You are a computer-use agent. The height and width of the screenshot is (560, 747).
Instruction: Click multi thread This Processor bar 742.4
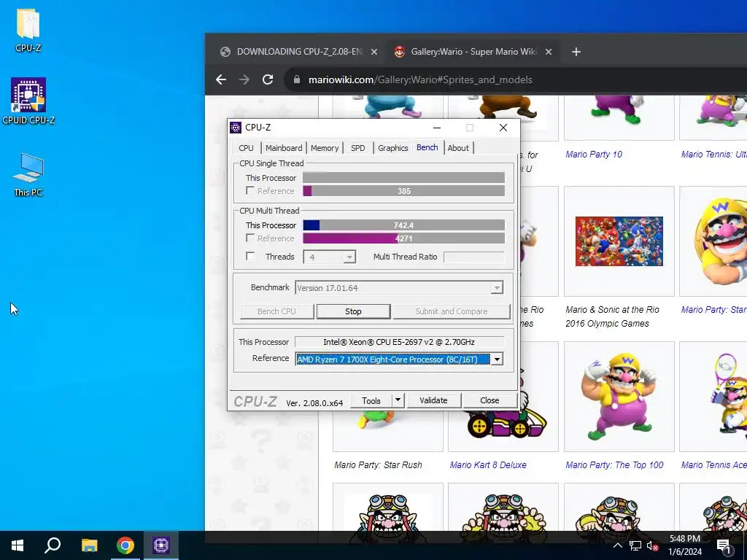click(403, 225)
